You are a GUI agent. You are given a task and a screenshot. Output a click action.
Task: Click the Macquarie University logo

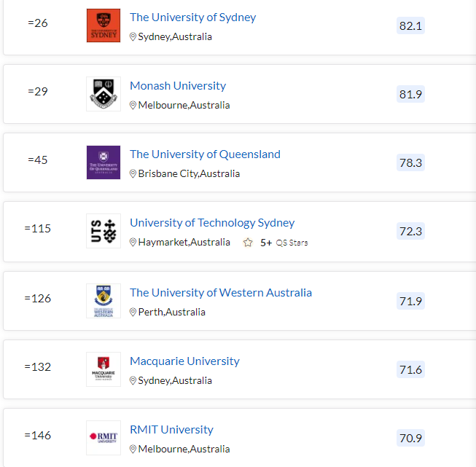pos(104,369)
